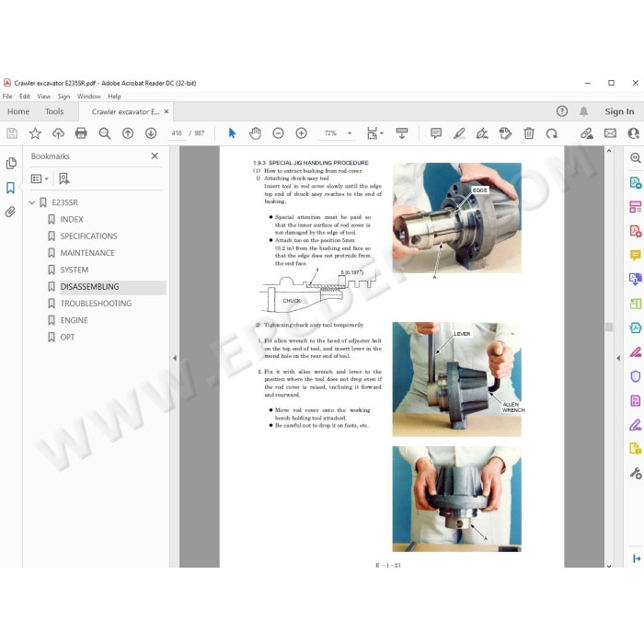Open the page thumbnails panel icon
Screen dimensions: 644x644
(11, 163)
